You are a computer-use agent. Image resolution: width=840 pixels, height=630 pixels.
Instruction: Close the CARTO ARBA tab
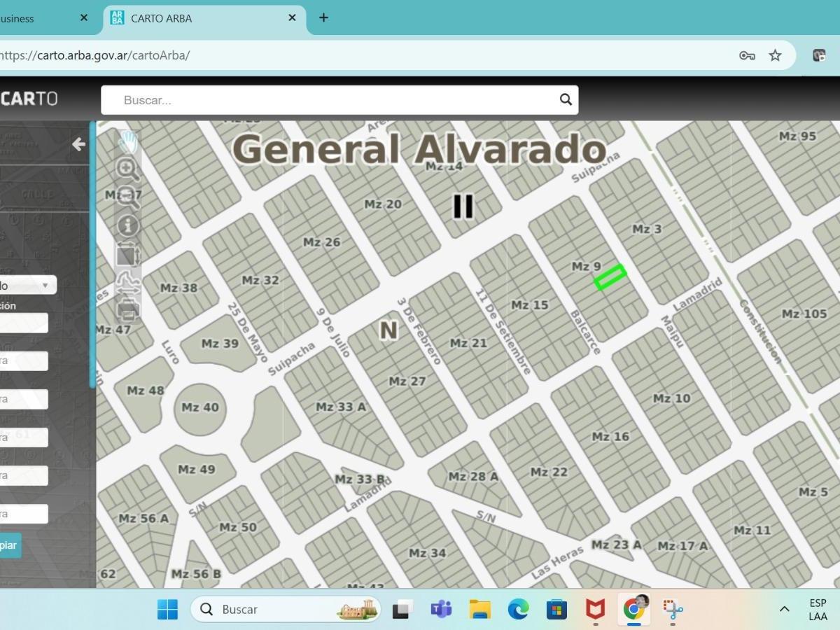[293, 18]
